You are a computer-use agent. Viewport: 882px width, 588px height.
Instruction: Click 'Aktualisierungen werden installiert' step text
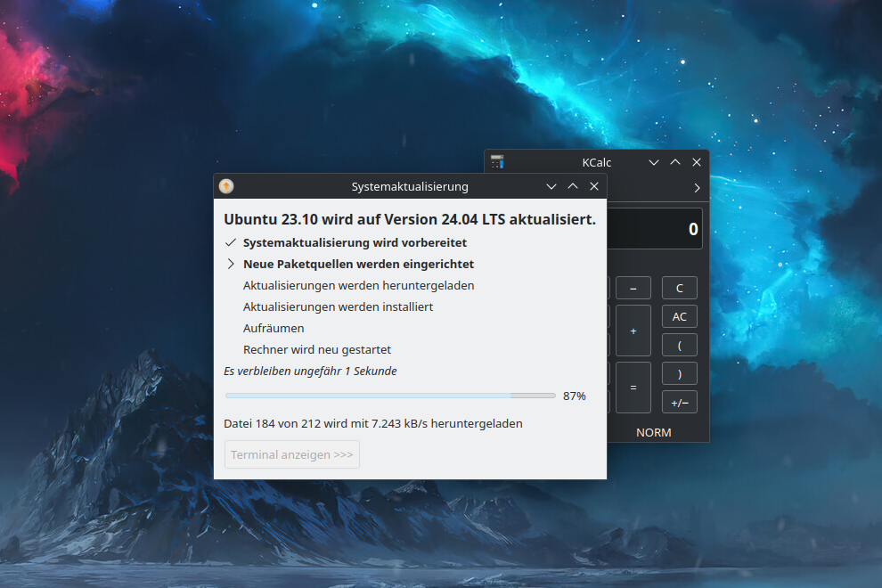pos(338,306)
